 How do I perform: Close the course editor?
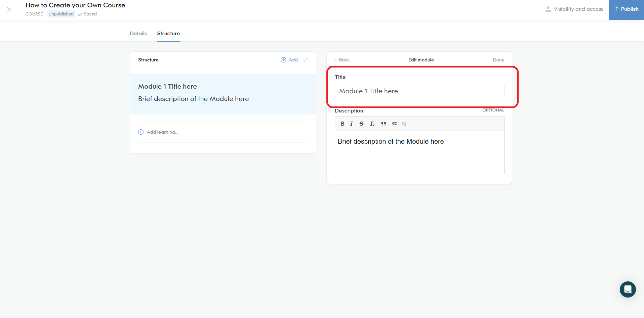(9, 9)
